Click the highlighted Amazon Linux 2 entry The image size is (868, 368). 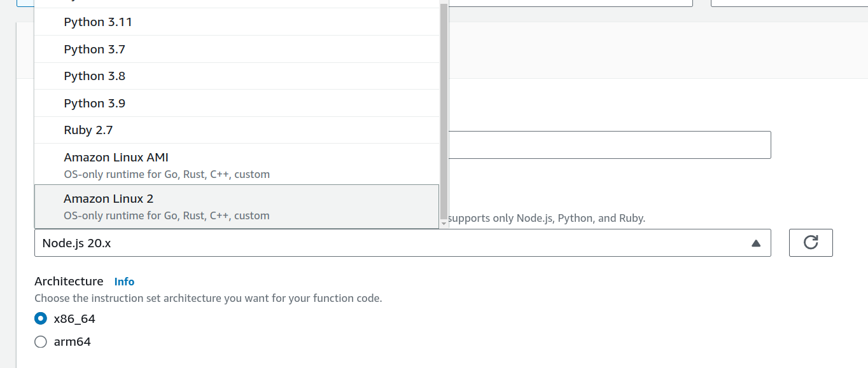(235, 205)
